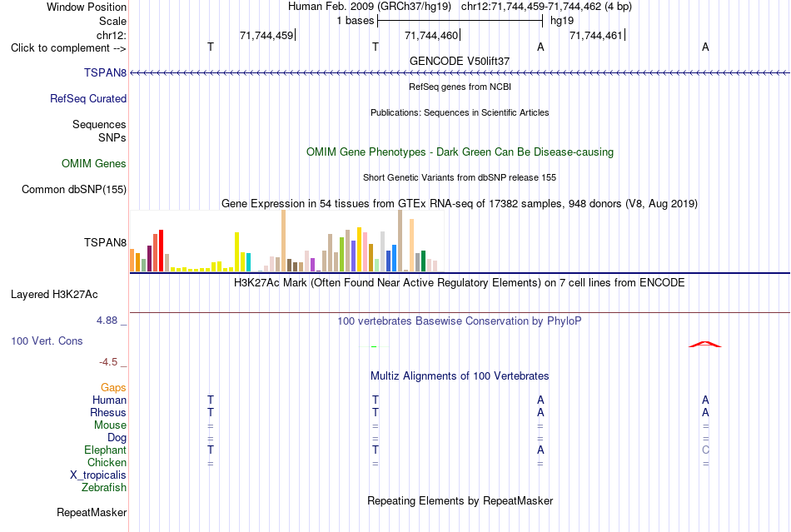Click the 71,744,459 position ruler label
Image resolution: width=791 pixels, height=532 pixels.
(266, 35)
